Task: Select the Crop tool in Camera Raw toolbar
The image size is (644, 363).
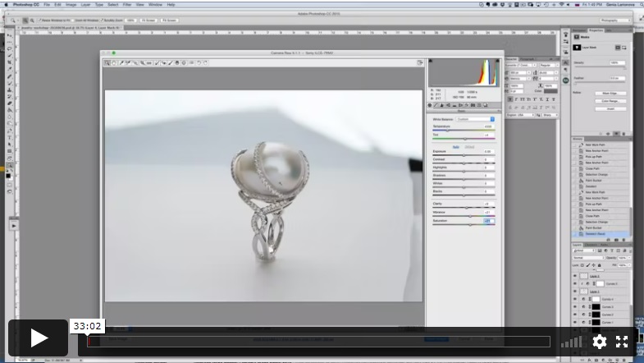Action: coord(142,63)
